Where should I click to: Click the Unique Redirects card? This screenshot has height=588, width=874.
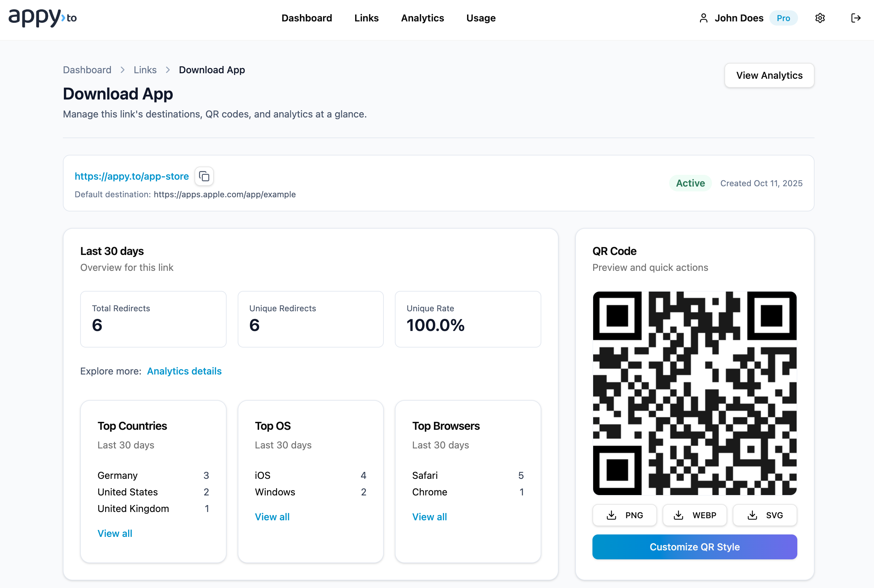pyautogui.click(x=311, y=319)
